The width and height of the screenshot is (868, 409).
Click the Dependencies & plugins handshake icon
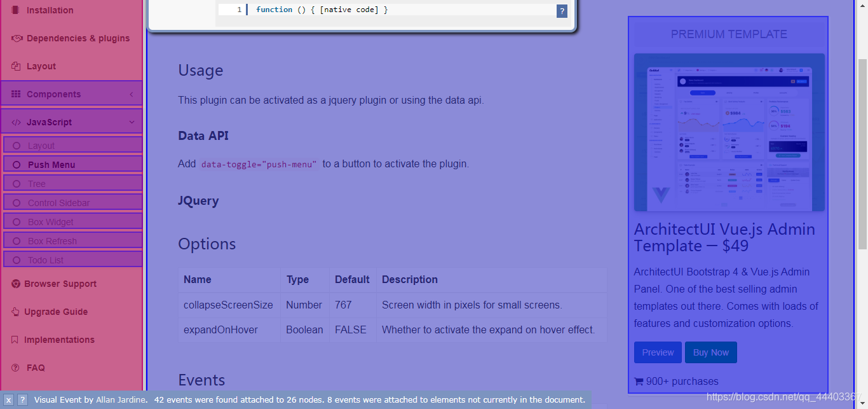(x=17, y=38)
